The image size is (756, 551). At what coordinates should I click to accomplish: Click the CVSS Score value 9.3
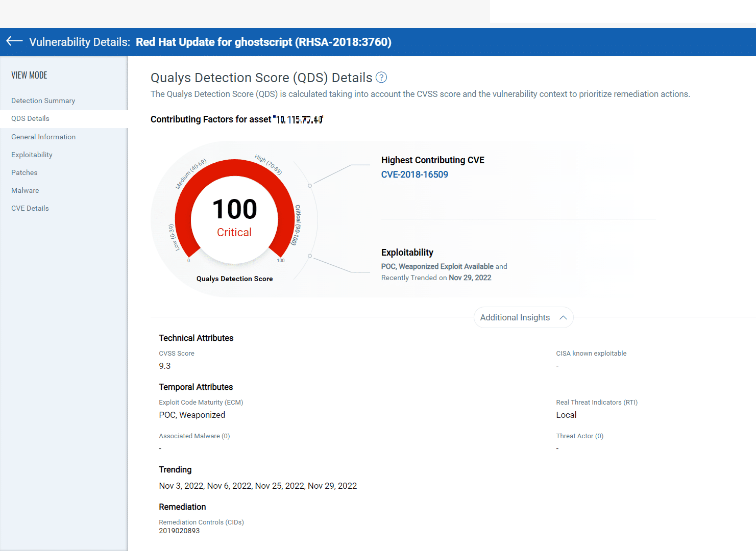pos(165,366)
